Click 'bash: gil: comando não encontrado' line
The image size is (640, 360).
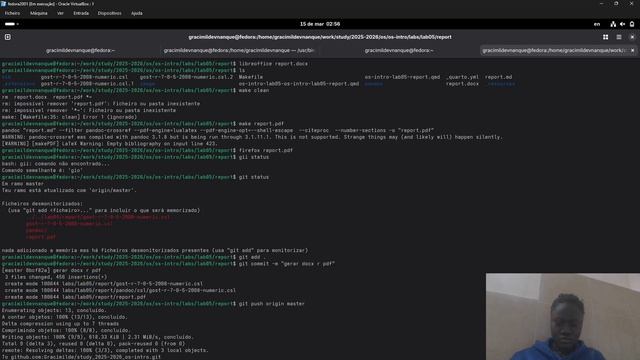tap(56, 164)
